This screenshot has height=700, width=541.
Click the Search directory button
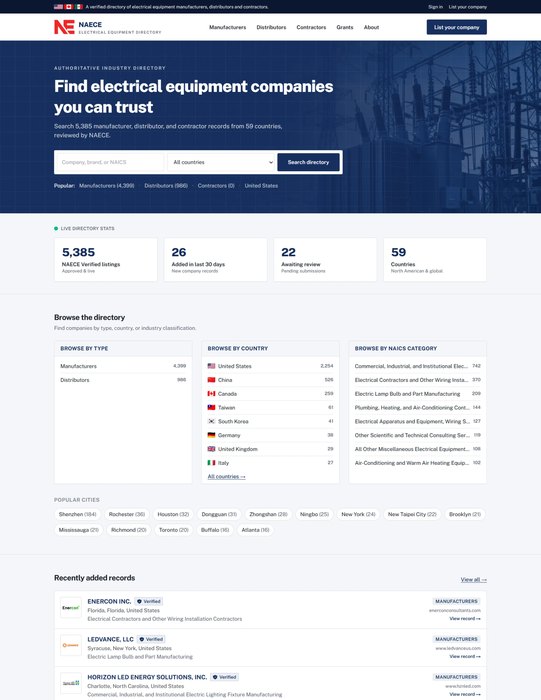click(308, 162)
